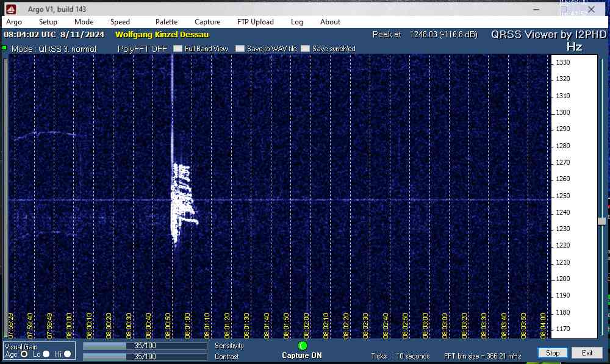This screenshot has width=610, height=364.
Task: Click the Peak at 1248.03 readout
Action: pos(425,35)
